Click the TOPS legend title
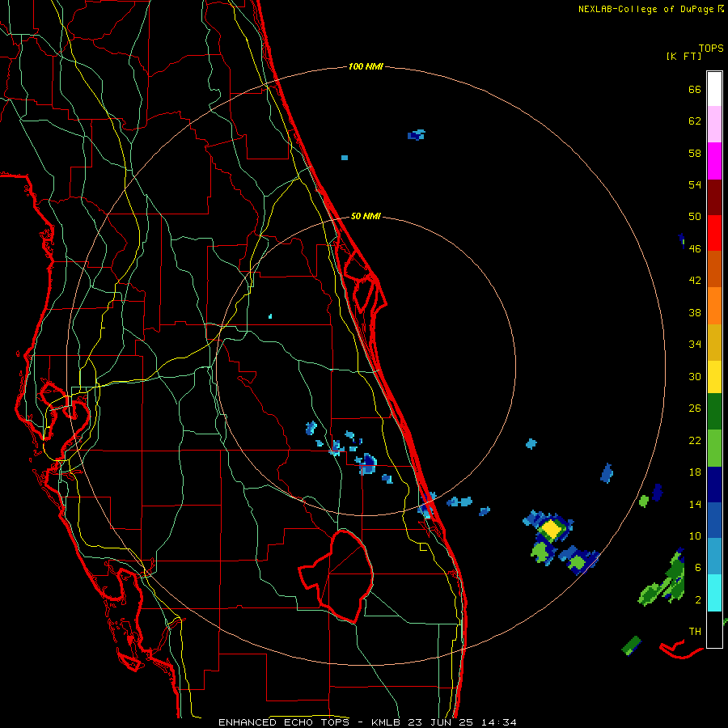Image resolution: width=728 pixels, height=728 pixels. (x=711, y=48)
